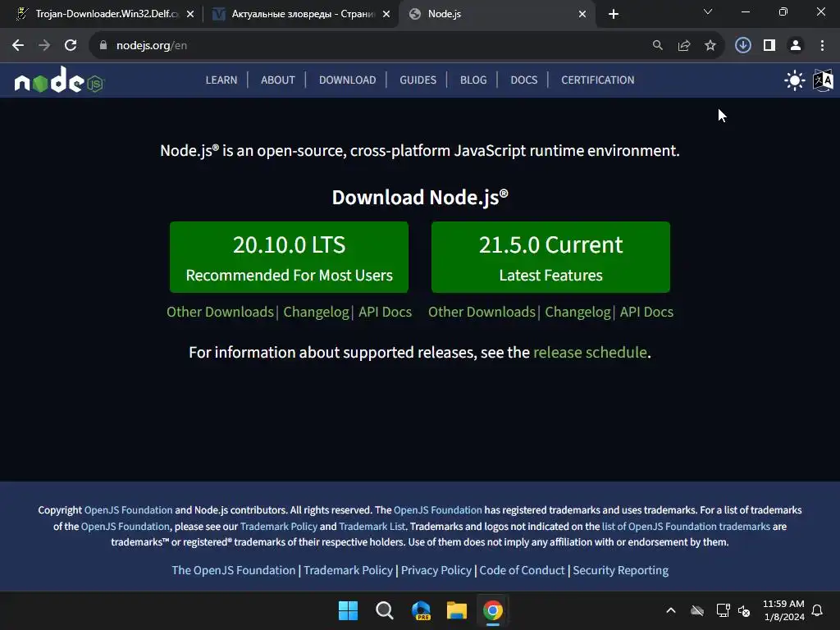Go back with browser back arrow

pos(18,46)
